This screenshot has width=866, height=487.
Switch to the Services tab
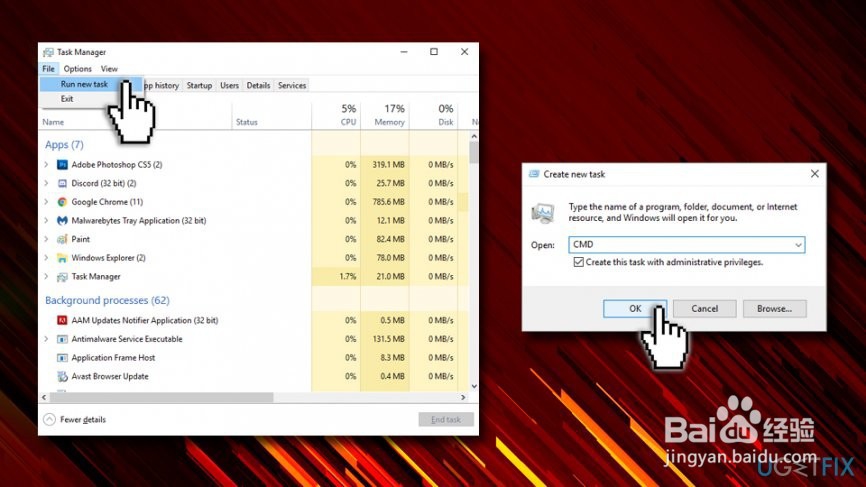[292, 86]
